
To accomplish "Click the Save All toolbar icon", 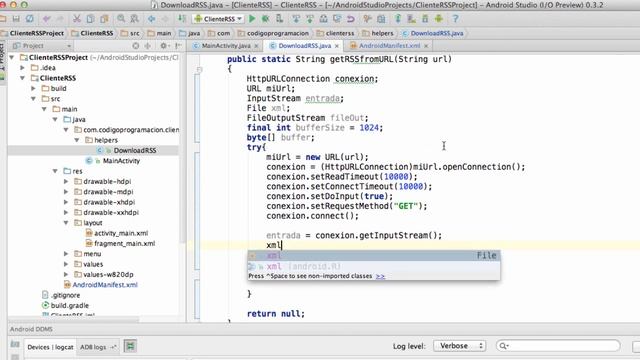I will point(16,19).
